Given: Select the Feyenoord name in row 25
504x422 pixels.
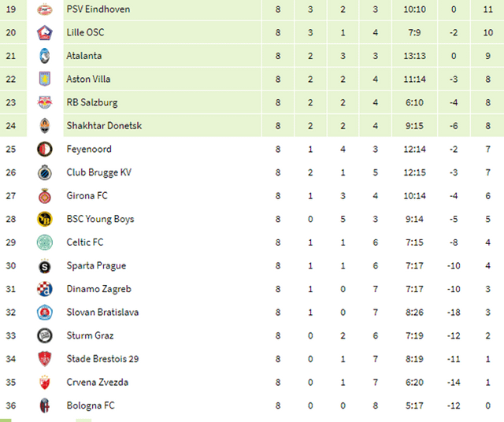Looking at the screenshot, I should (89, 150).
